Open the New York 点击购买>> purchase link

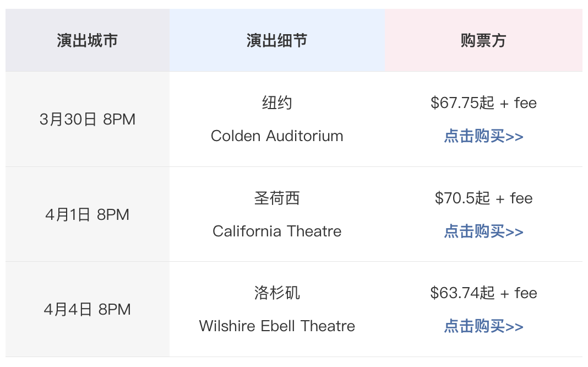point(483,136)
